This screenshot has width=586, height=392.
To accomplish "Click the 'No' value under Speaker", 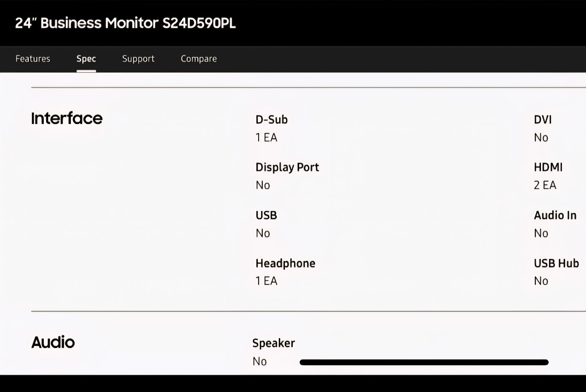I will (260, 362).
